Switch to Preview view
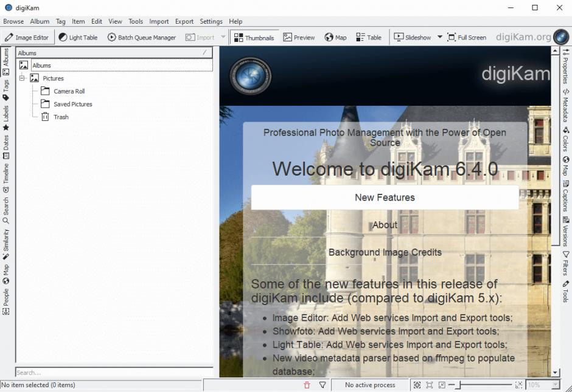 coord(299,38)
